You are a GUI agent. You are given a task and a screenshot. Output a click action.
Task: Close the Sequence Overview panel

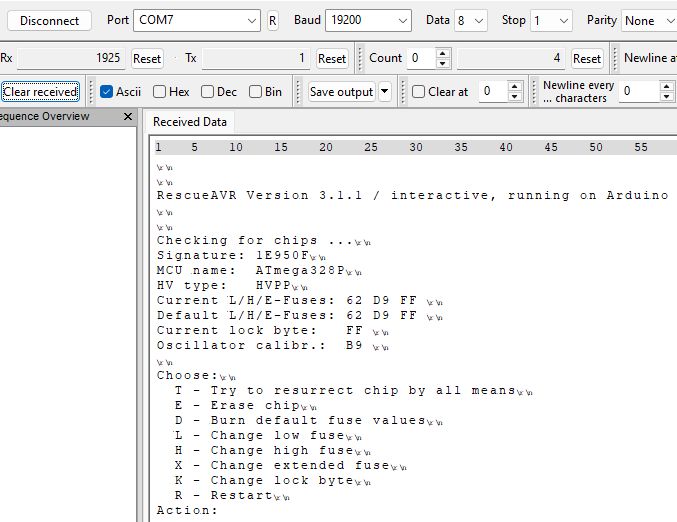[x=128, y=117]
